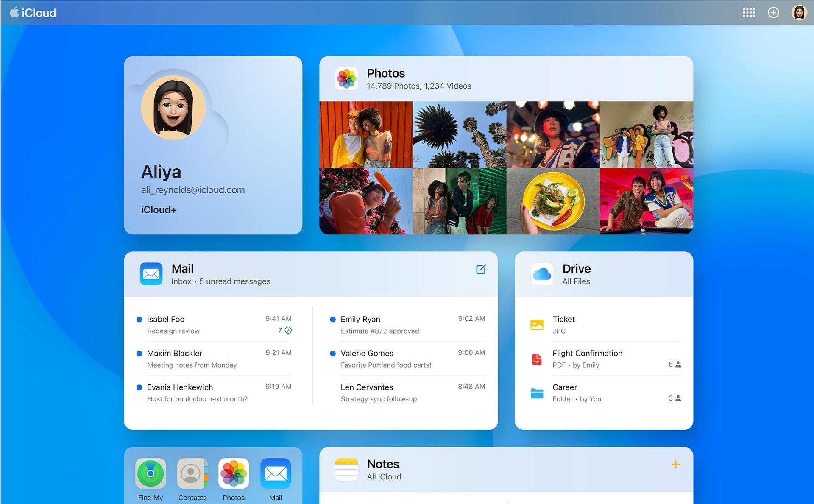The height and width of the screenshot is (504, 814).
Task: Open the Notes tile icon
Action: [346, 469]
